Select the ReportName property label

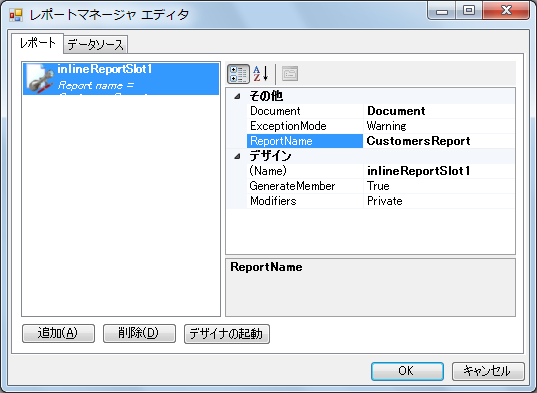(x=305, y=141)
